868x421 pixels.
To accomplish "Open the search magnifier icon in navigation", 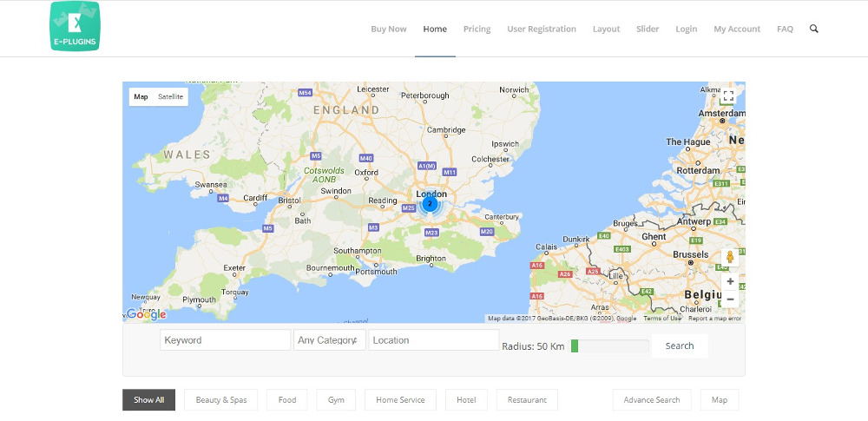I will coord(814,29).
